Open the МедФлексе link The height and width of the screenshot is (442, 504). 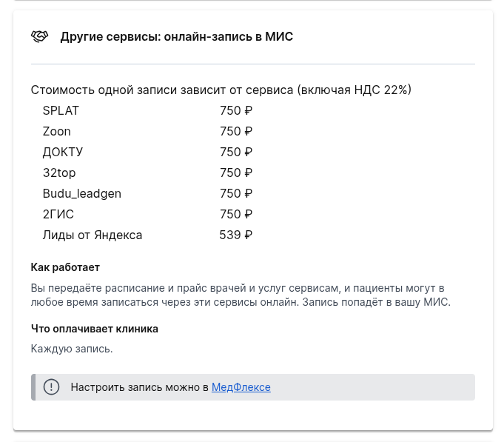[241, 387]
